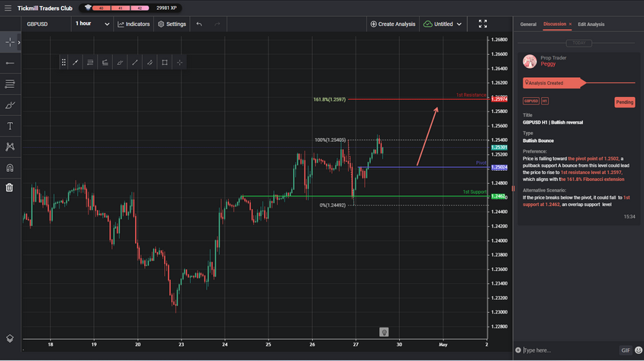Open the add attachment plus icon
The width and height of the screenshot is (644, 361).
(518, 350)
